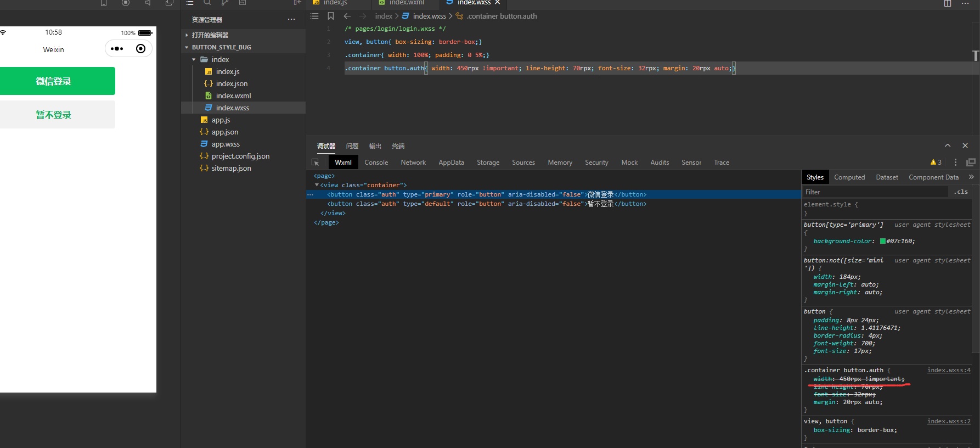Close the debugger panel

point(965,145)
